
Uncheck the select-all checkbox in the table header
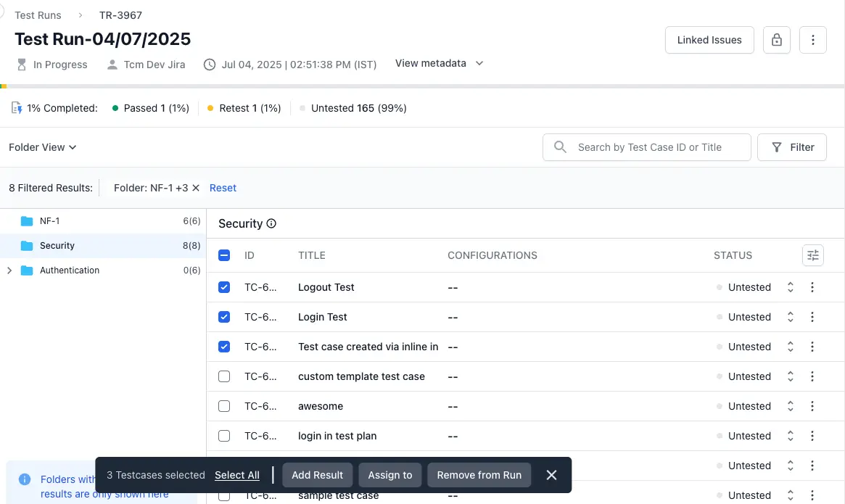click(x=223, y=255)
